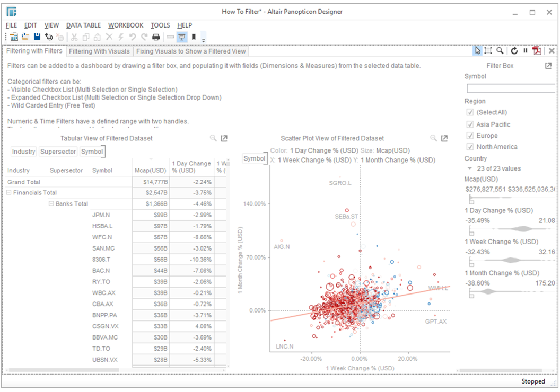The height and width of the screenshot is (392, 560).
Task: Switch to the Filtering With Visuals tab
Action: tap(99, 51)
